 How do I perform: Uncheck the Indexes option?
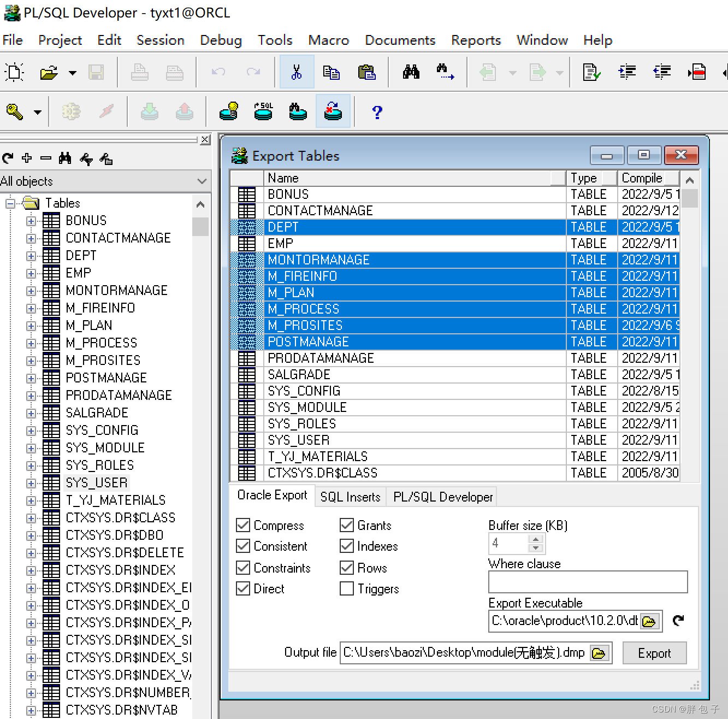(347, 546)
